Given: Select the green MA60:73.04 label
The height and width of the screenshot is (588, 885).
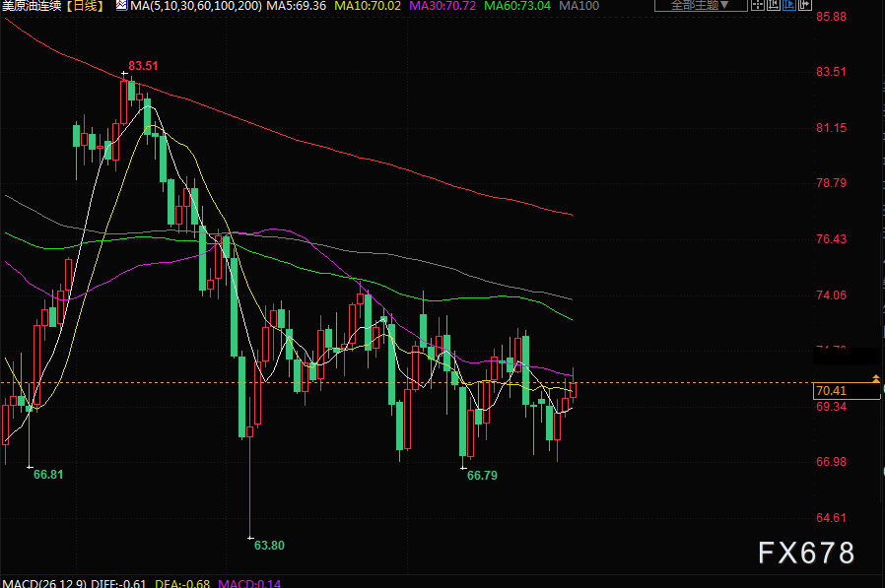Looking at the screenshot, I should [515, 6].
